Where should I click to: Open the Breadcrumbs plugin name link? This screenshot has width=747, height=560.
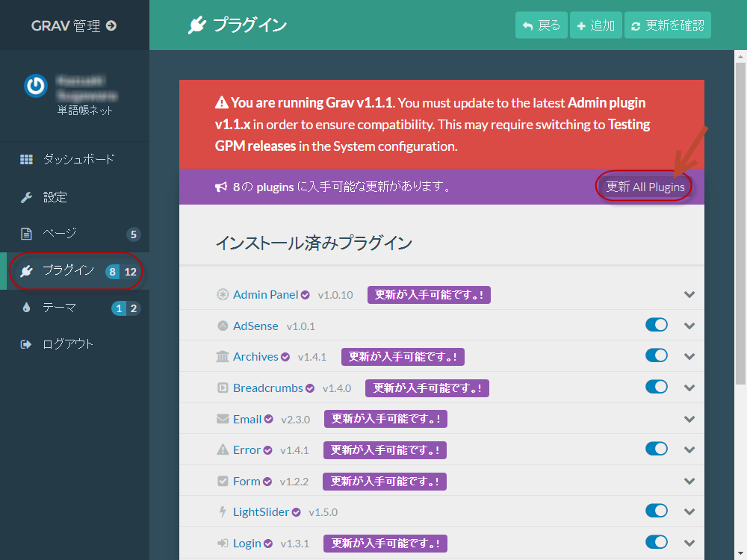267,388
